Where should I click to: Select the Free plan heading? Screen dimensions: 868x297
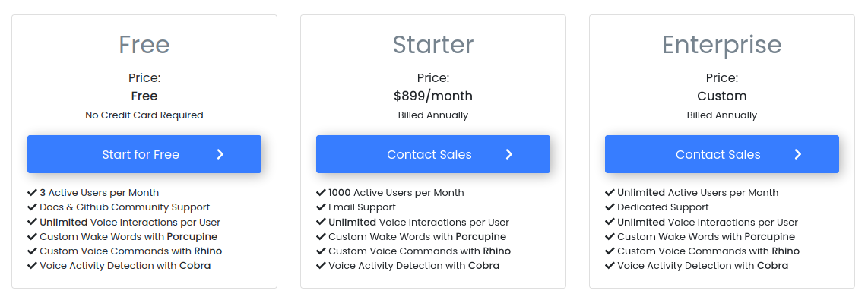pyautogui.click(x=144, y=45)
